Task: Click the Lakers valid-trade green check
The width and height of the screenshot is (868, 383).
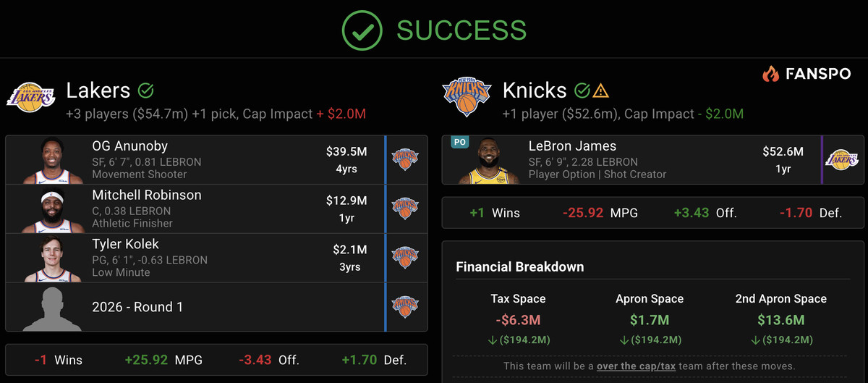Action: (x=145, y=91)
